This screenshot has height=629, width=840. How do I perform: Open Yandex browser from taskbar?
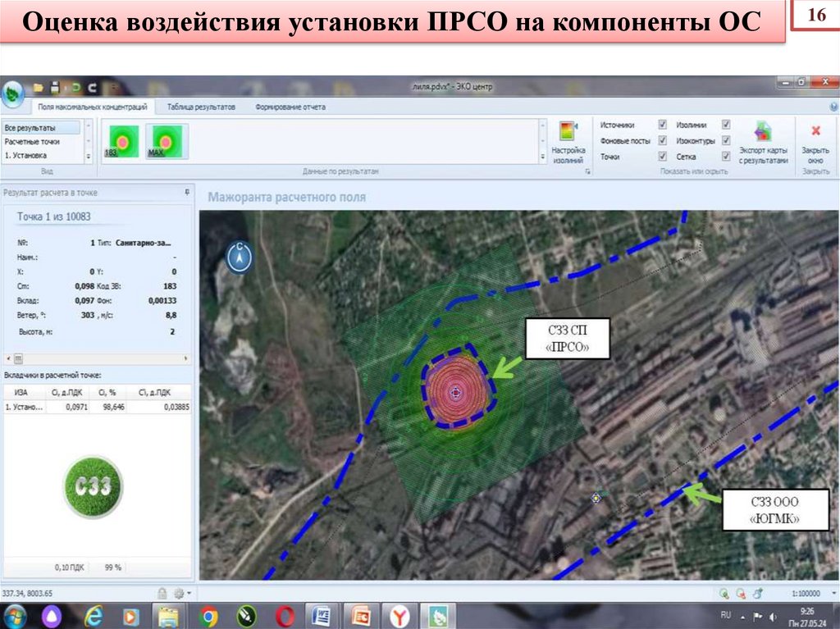399,617
